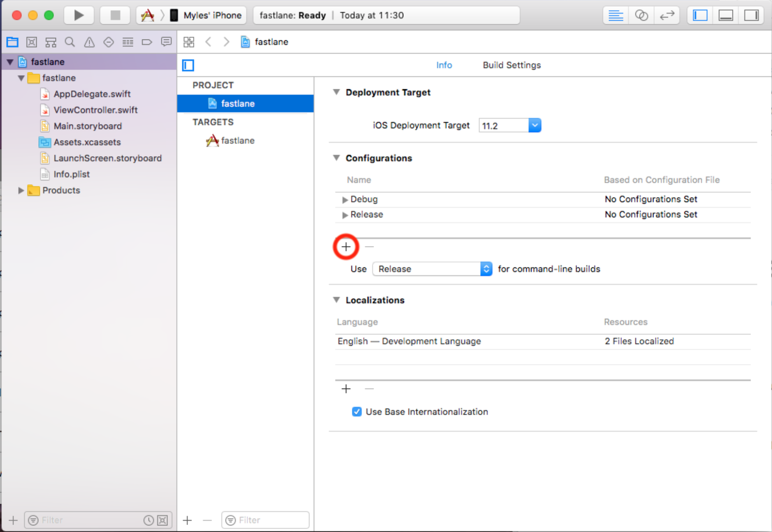The height and width of the screenshot is (532, 772).
Task: Show the Breakpoint navigator
Action: point(147,42)
